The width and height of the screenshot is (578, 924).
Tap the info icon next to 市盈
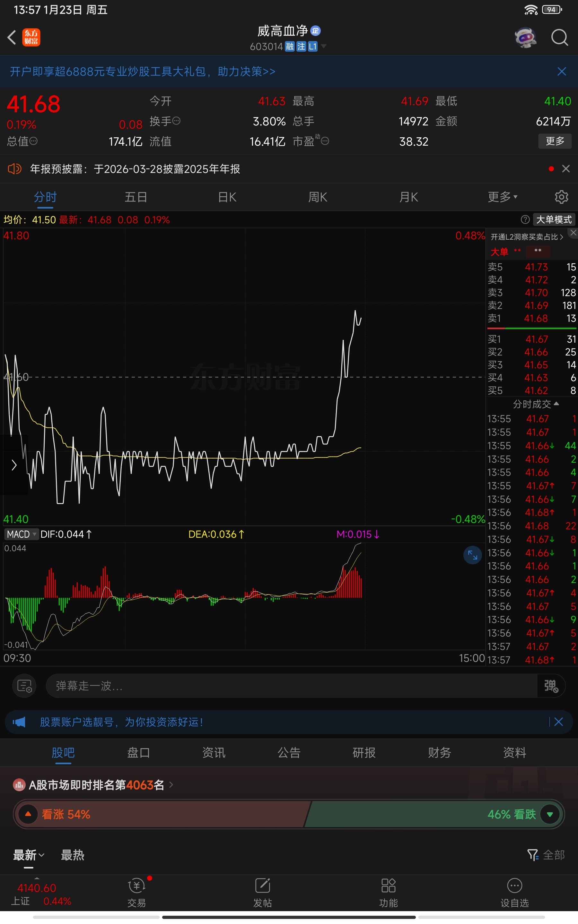pyautogui.click(x=325, y=141)
